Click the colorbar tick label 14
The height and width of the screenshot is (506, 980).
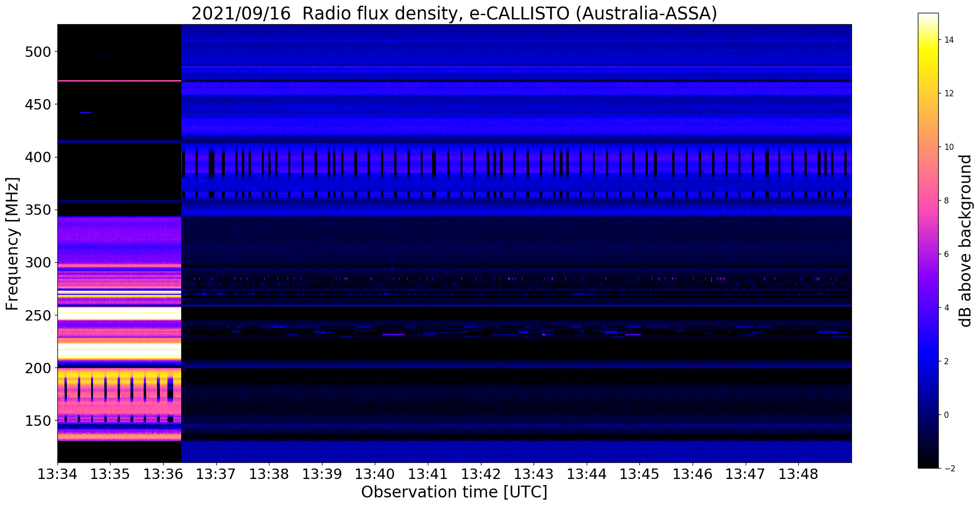click(x=949, y=40)
